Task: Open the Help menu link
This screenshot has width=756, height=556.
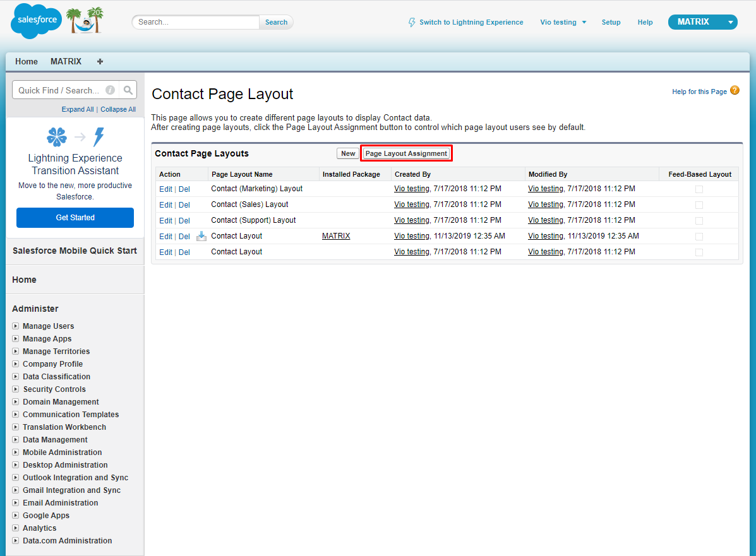Action: coord(645,22)
